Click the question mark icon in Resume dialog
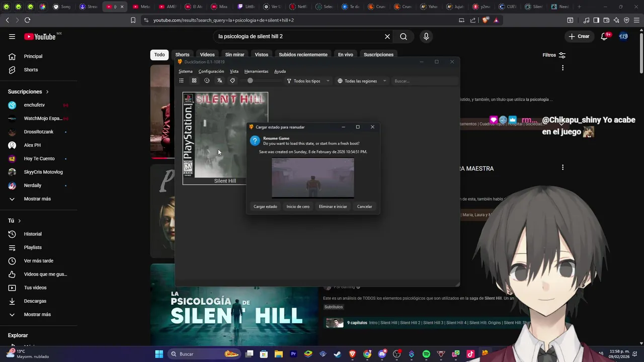The height and width of the screenshot is (362, 644). point(255,141)
